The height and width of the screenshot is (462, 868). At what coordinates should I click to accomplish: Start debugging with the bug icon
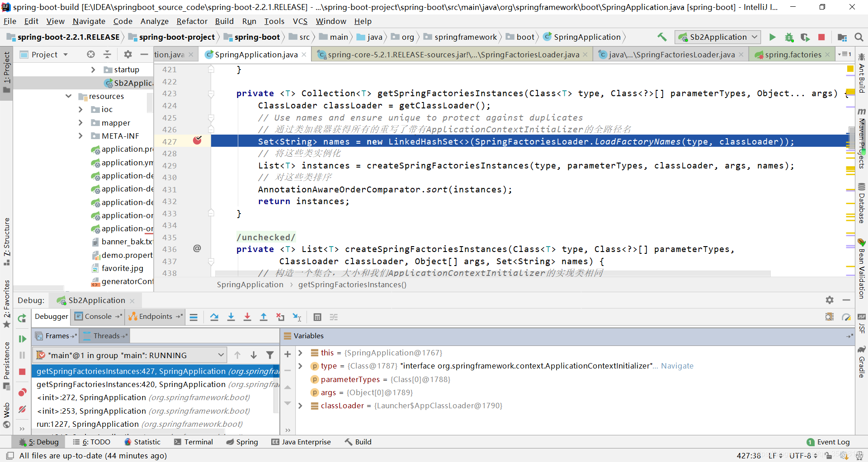pyautogui.click(x=789, y=37)
